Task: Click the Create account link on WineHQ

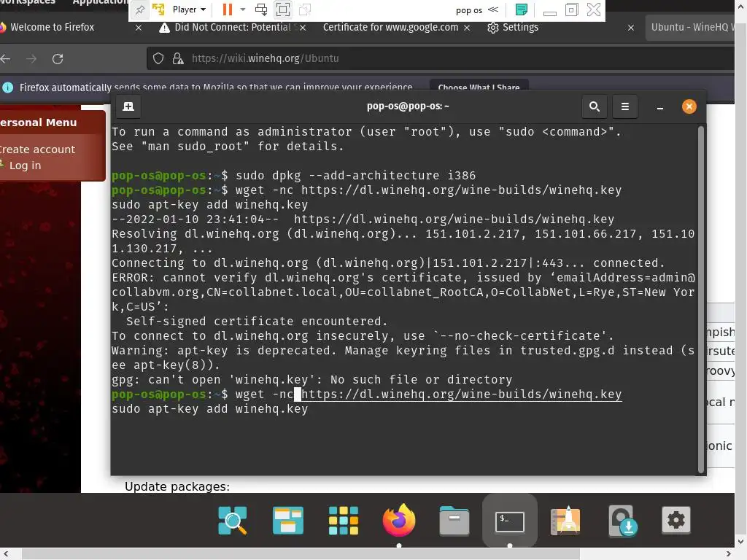Action: (x=38, y=149)
